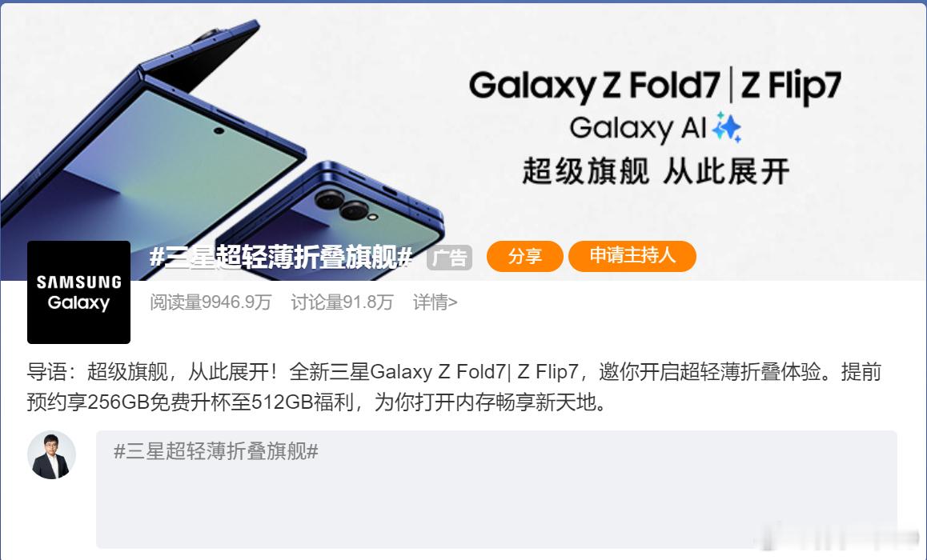The height and width of the screenshot is (560, 927).
Task: Click the Z Flip7 banner heading
Action: pyautogui.click(x=790, y=86)
